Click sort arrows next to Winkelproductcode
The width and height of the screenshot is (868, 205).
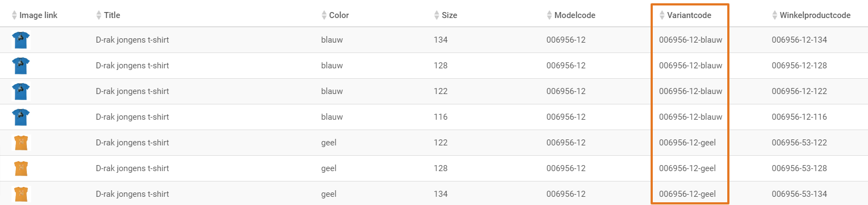775,15
